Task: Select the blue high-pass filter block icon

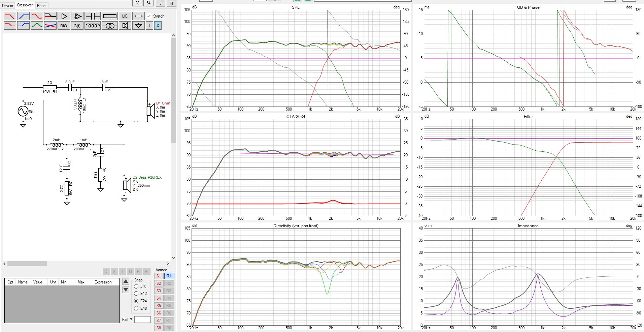Action: (x=23, y=16)
